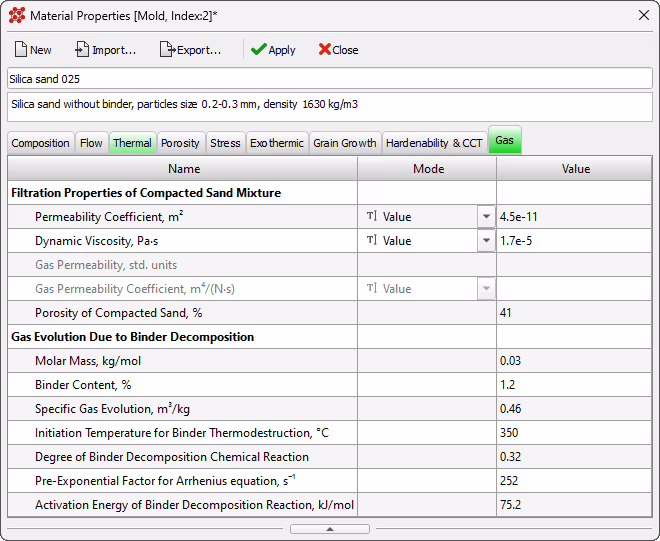Screen dimensions: 660x541
Task: Open Hardenability & CCT tab
Action: click(434, 143)
